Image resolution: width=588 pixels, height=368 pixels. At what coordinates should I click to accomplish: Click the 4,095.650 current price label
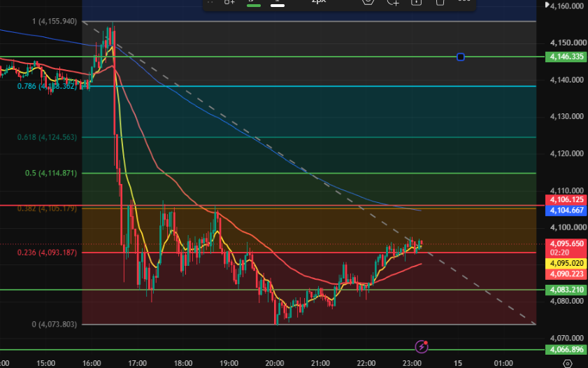click(x=566, y=248)
